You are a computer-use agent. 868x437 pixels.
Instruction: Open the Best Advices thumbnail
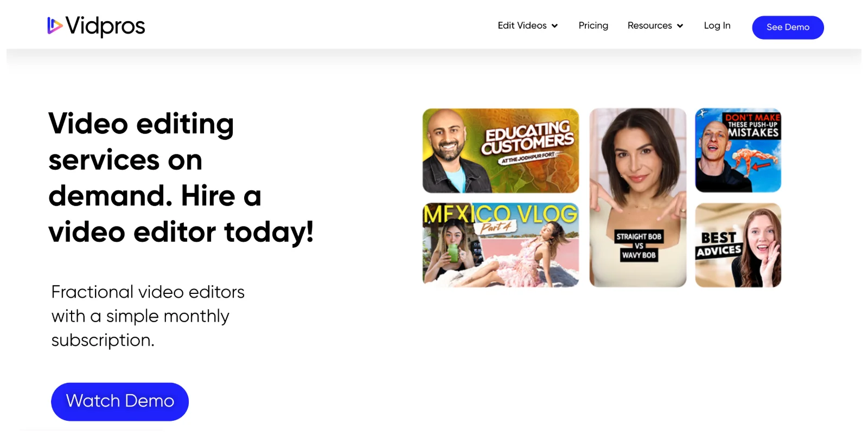[x=738, y=245]
